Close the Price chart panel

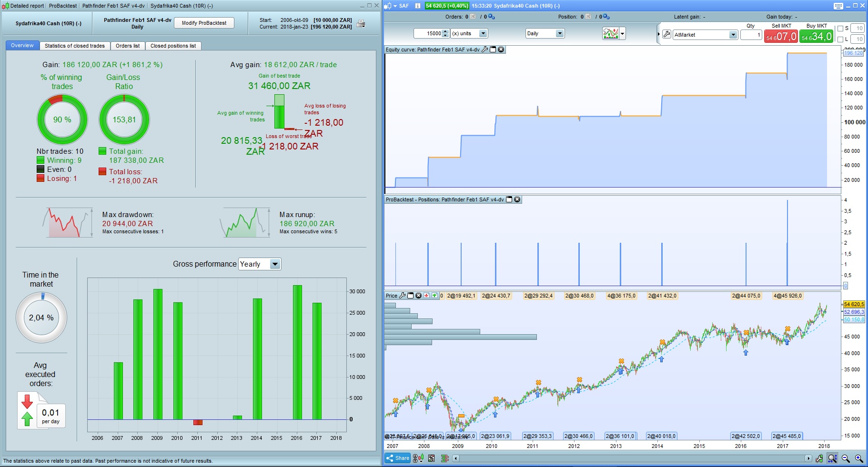pyautogui.click(x=419, y=296)
